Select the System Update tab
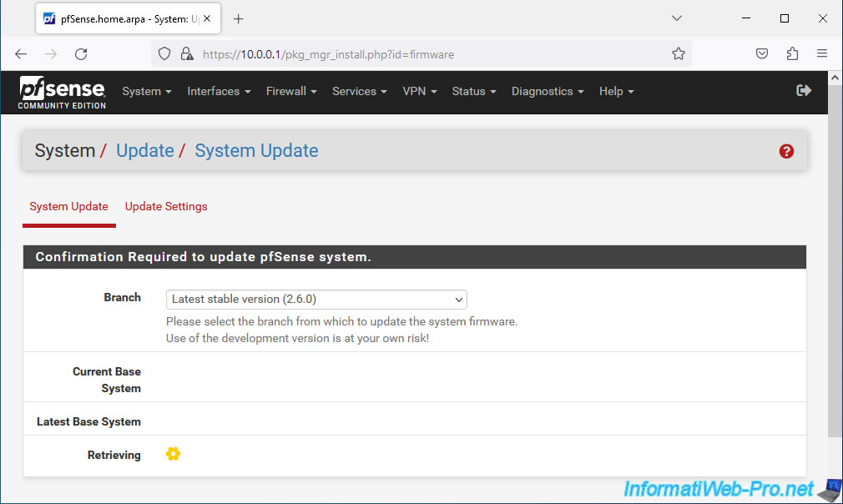Screen dimensions: 843x504 coord(68,207)
